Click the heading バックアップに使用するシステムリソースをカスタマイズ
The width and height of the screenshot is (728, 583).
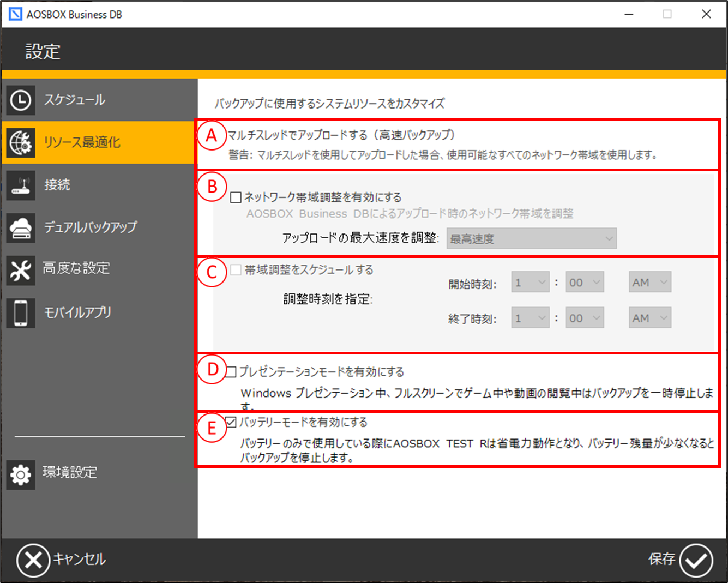[329, 104]
